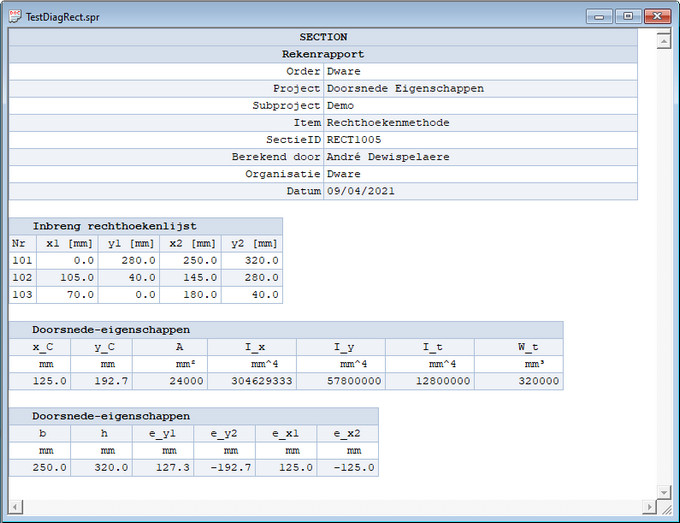Viewport: 680px width, 523px height.
Task: Click the y_C column header
Action: click(105, 347)
